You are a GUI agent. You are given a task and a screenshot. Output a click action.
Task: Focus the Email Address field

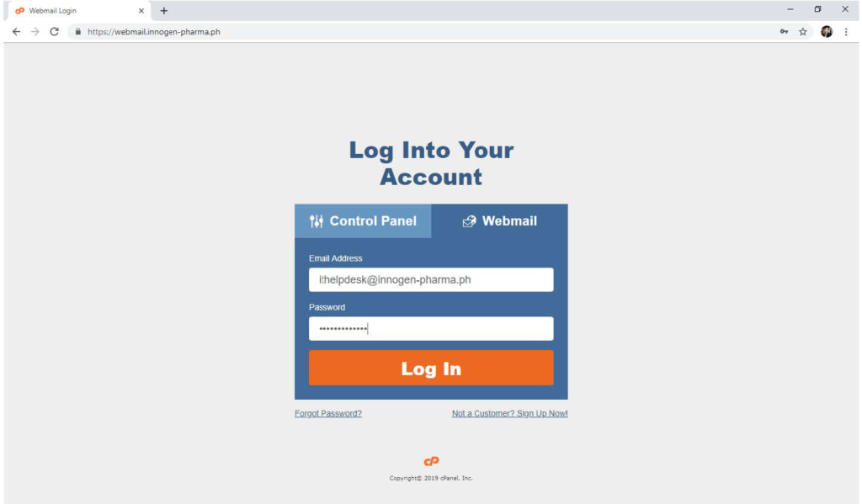(431, 279)
